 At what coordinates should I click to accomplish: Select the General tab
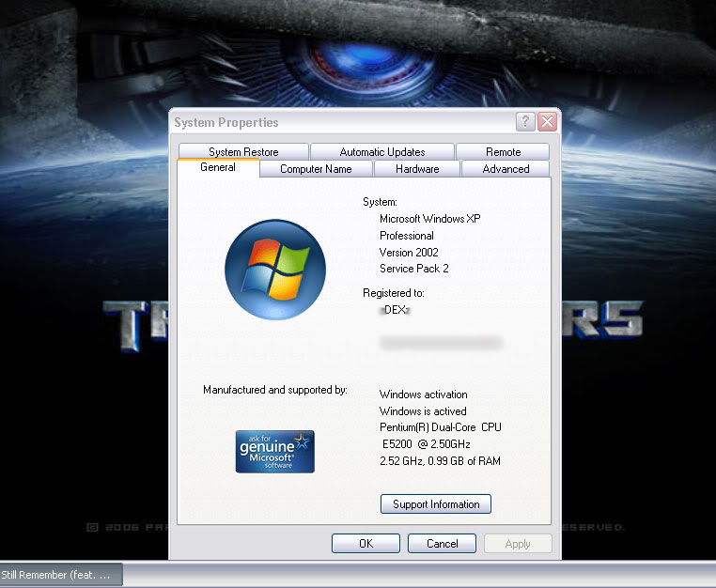pyautogui.click(x=218, y=167)
